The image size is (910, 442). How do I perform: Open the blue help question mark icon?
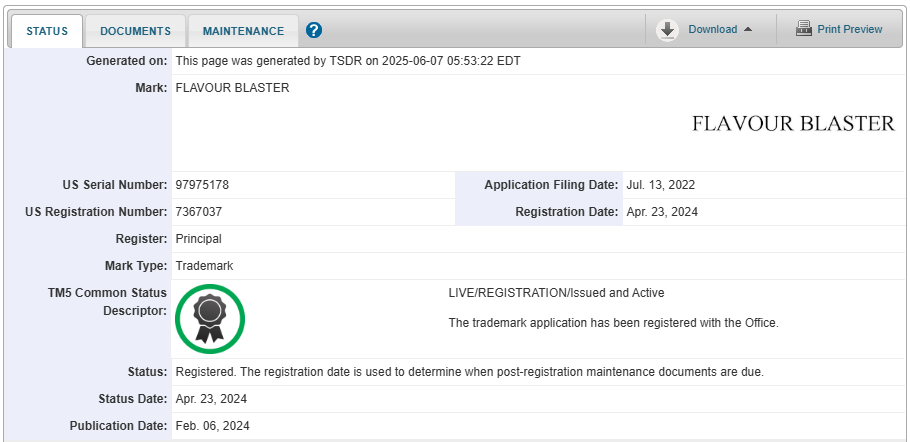(314, 30)
